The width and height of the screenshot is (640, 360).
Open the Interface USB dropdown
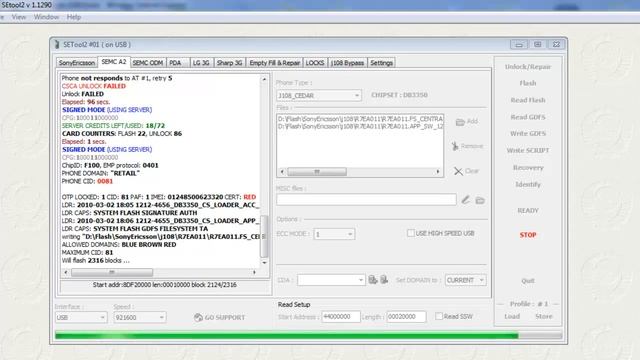(x=81, y=318)
